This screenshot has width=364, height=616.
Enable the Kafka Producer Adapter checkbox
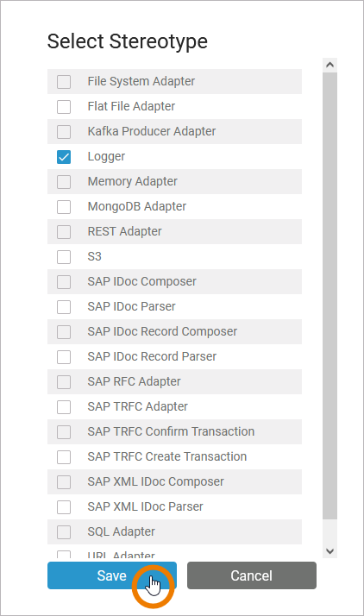64,132
